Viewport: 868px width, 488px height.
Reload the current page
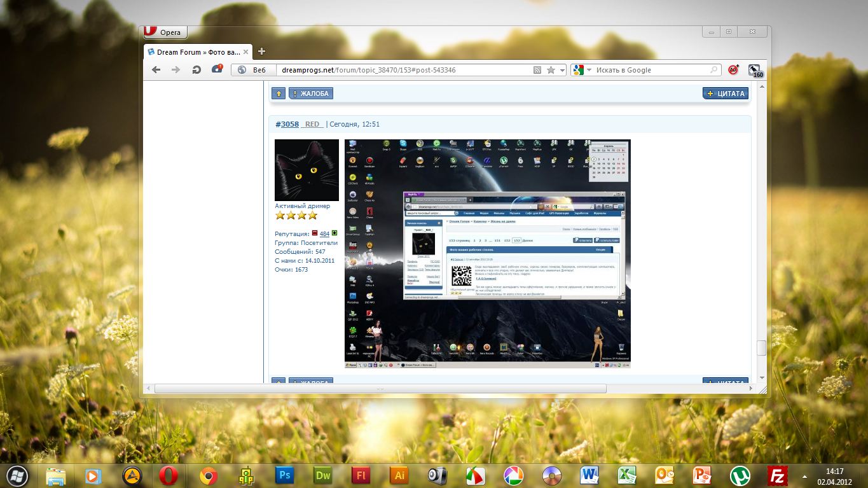pos(196,70)
